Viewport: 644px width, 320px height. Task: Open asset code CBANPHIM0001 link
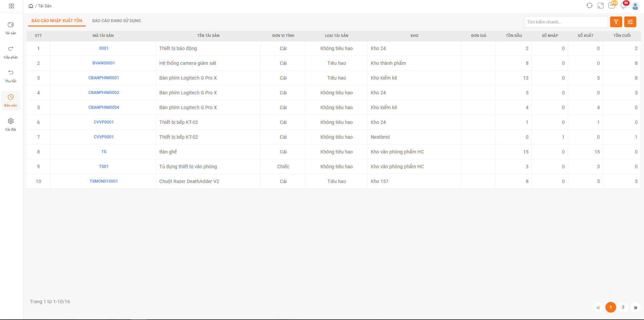(x=103, y=78)
